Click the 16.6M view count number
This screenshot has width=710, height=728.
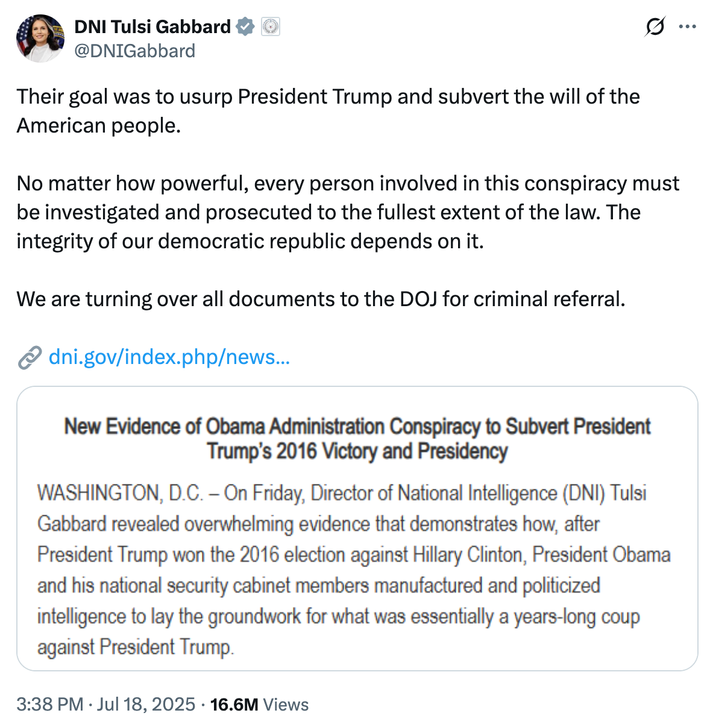tap(234, 704)
